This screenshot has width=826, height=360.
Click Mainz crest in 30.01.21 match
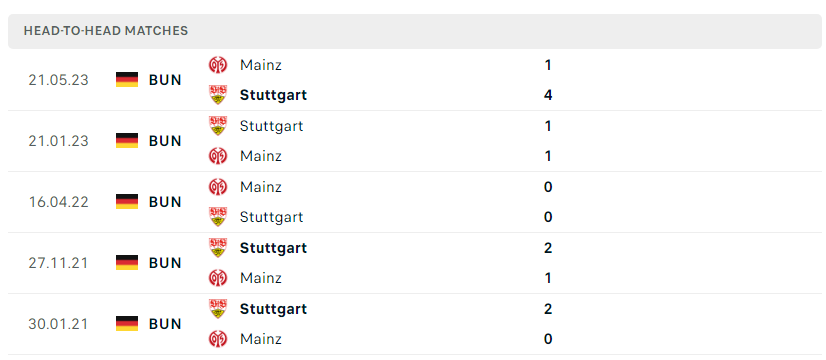coord(218,338)
